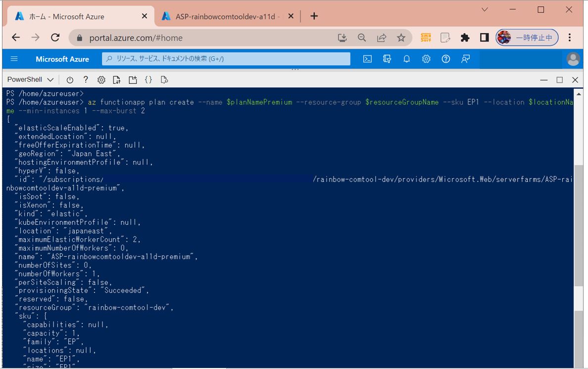The width and height of the screenshot is (588, 369).
Task: Click the upload/download files icon
Action: 117,80
